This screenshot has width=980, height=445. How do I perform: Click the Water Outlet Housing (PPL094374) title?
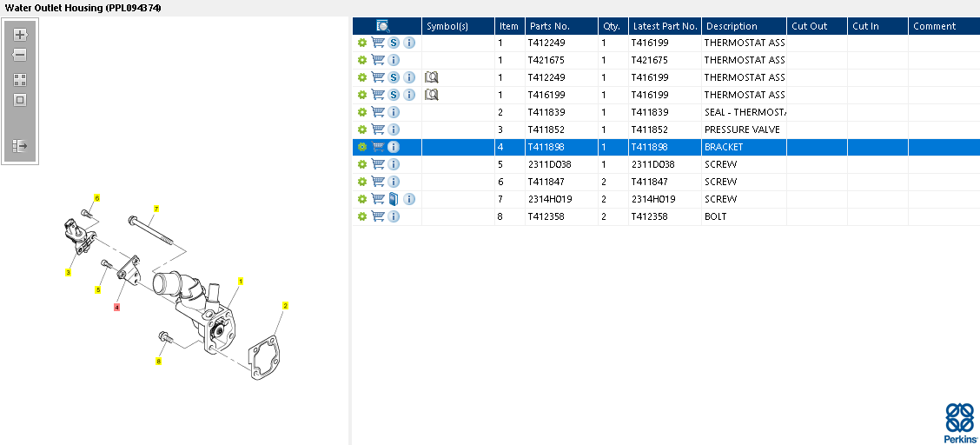coord(83,8)
